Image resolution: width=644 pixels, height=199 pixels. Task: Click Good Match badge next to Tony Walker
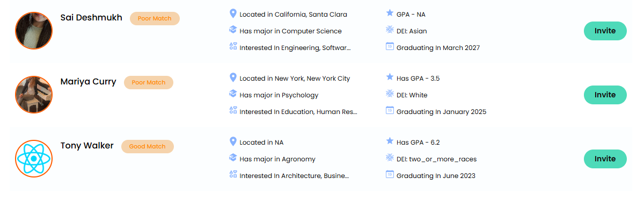click(148, 146)
